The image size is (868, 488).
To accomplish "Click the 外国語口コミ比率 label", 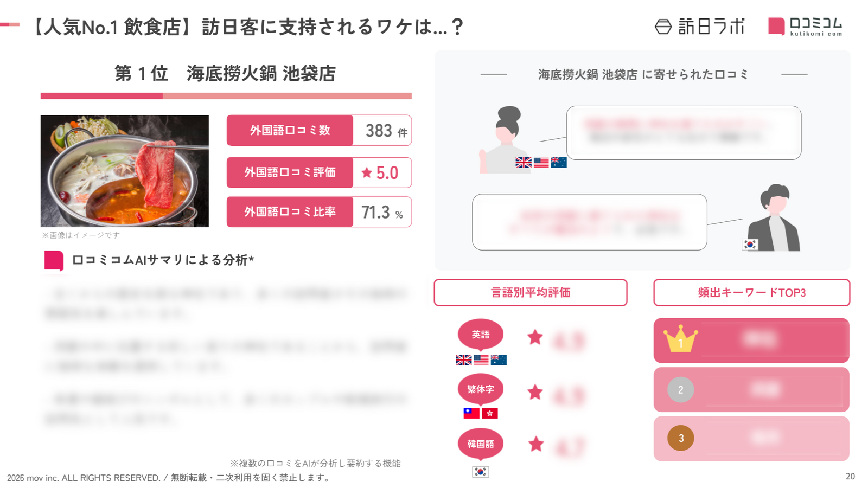I will [290, 212].
